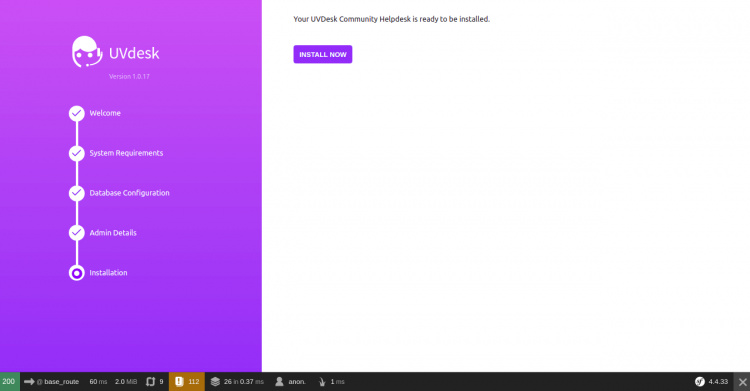Open the System Requirements step label
Image resolution: width=750 pixels, height=391 pixels.
(126, 153)
